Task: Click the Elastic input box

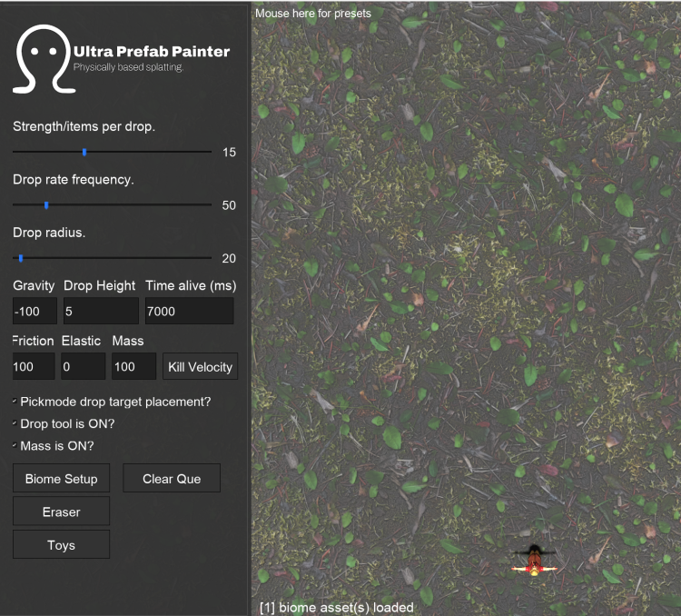Action: pyautogui.click(x=83, y=367)
